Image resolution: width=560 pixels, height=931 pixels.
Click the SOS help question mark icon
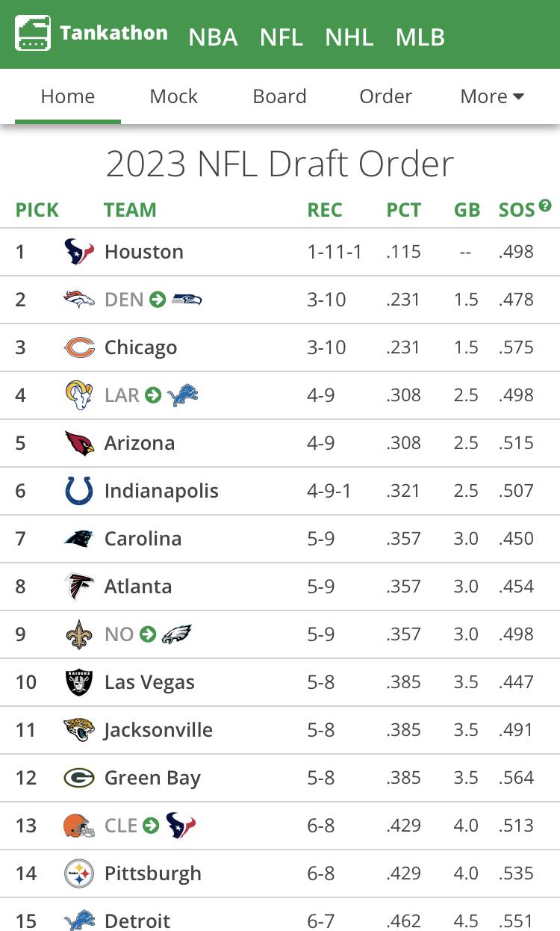(x=545, y=205)
